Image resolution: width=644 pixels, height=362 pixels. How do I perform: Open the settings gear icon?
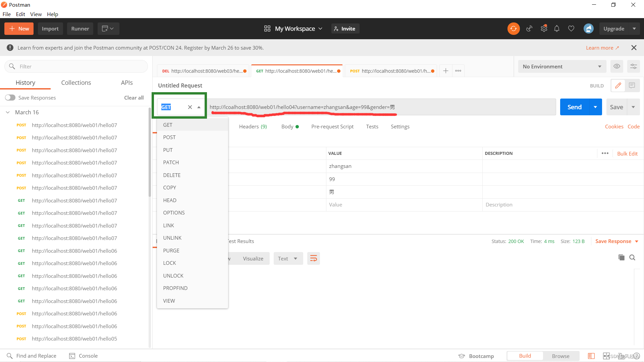coord(544,29)
